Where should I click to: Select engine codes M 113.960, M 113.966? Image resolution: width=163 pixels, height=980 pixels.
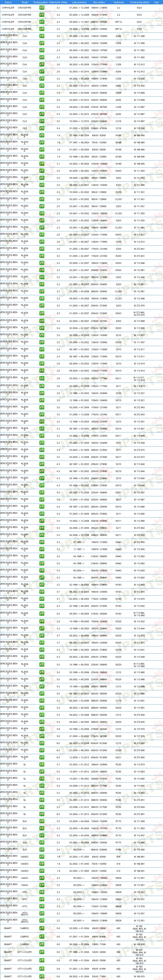[139, 665]
